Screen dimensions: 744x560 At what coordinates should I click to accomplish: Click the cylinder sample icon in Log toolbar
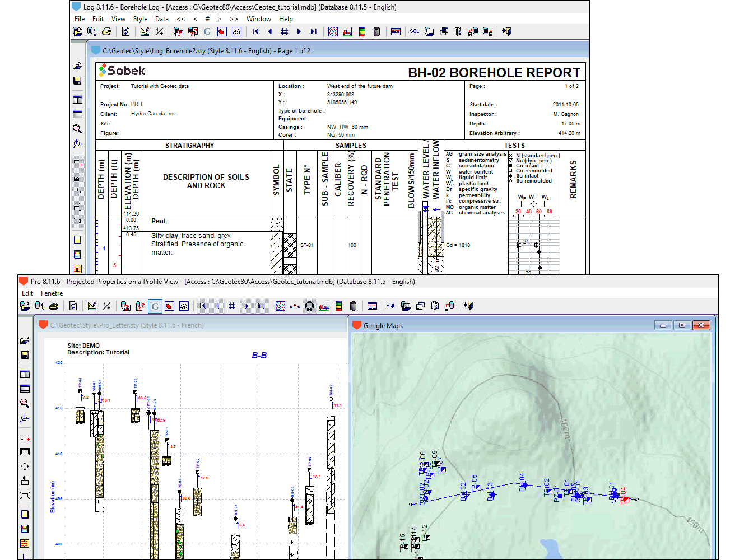point(376,32)
